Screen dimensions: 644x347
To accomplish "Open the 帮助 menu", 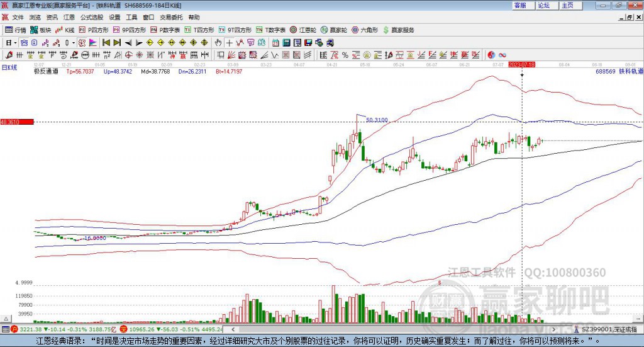I will (x=194, y=17).
